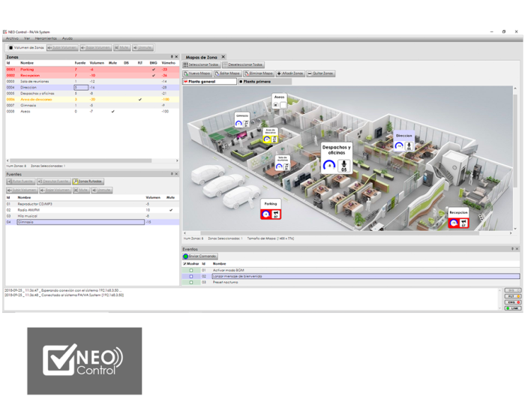The width and height of the screenshot is (525, 420).
Task: Click the green Enviar Comando button
Action: click(199, 256)
